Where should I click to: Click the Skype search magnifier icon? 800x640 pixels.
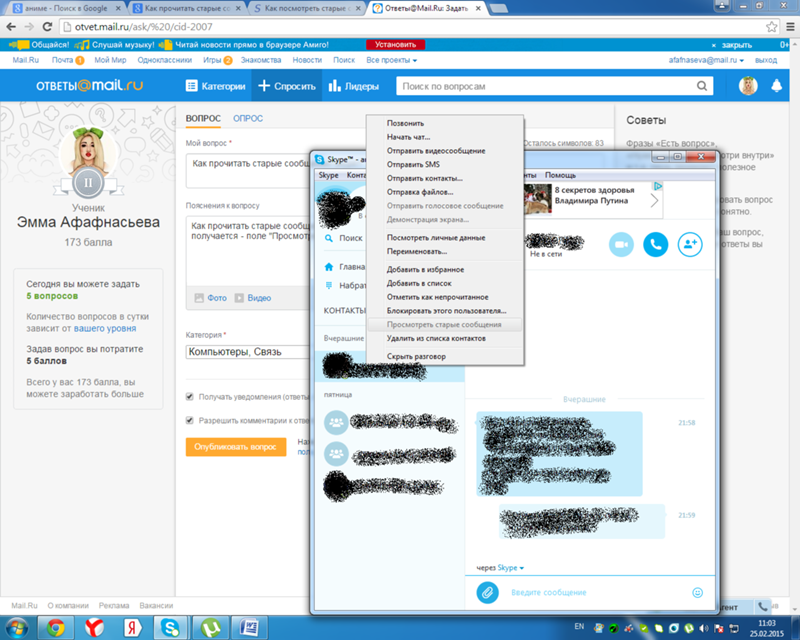329,238
